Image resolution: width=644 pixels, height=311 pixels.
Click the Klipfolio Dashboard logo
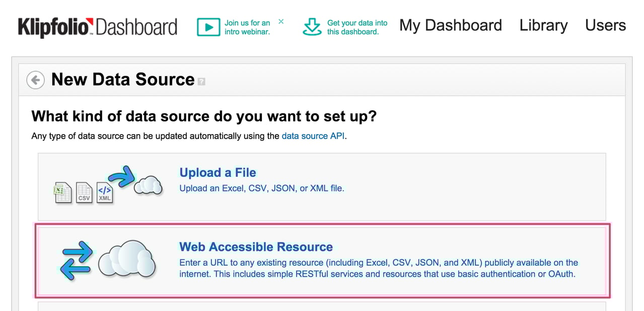pos(97,27)
